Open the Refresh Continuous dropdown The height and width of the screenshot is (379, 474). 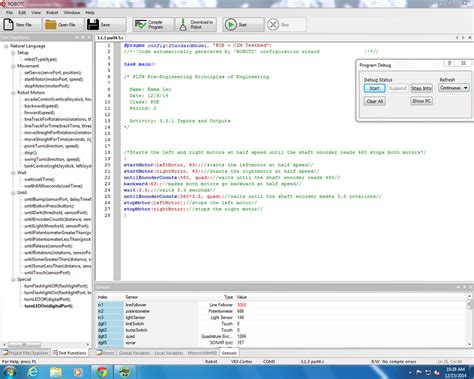coord(454,88)
